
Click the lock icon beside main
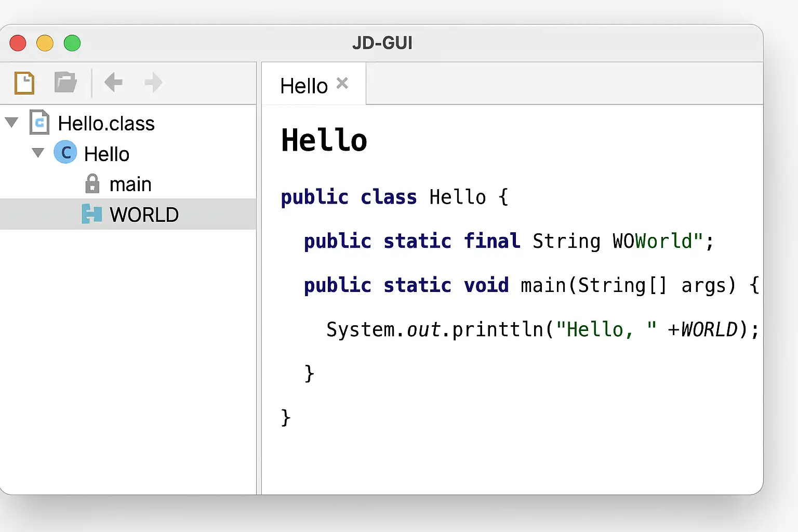click(x=92, y=184)
